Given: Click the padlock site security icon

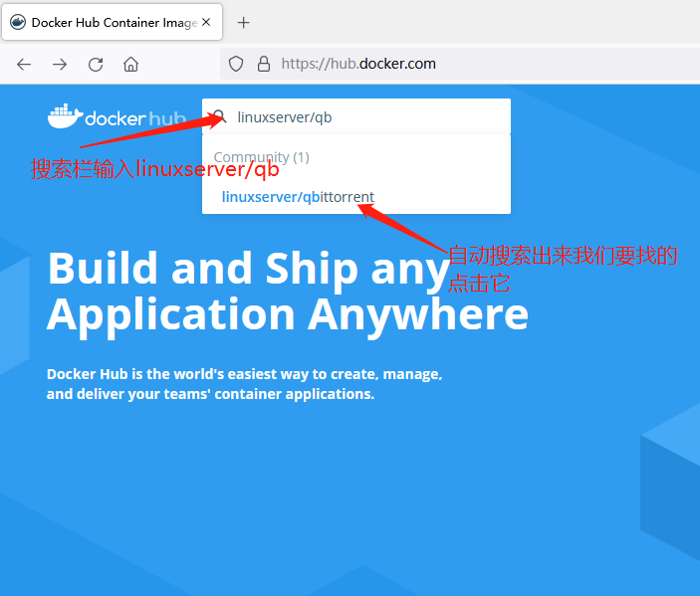Looking at the screenshot, I should [264, 64].
